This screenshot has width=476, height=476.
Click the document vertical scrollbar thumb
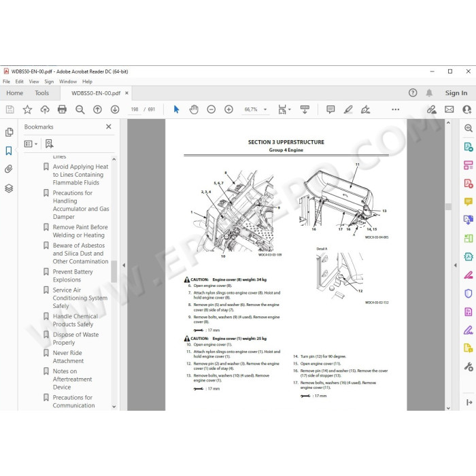pos(448,207)
